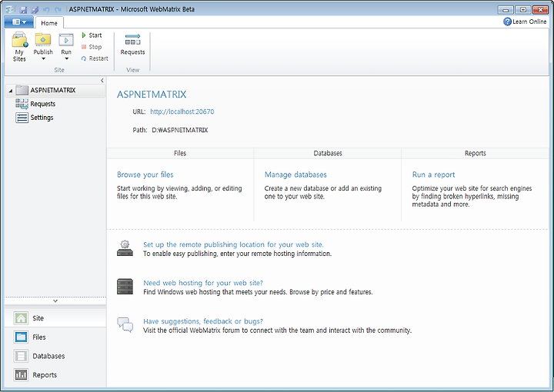
Task: Open the Publish dropdown arrow
Action: [43, 59]
